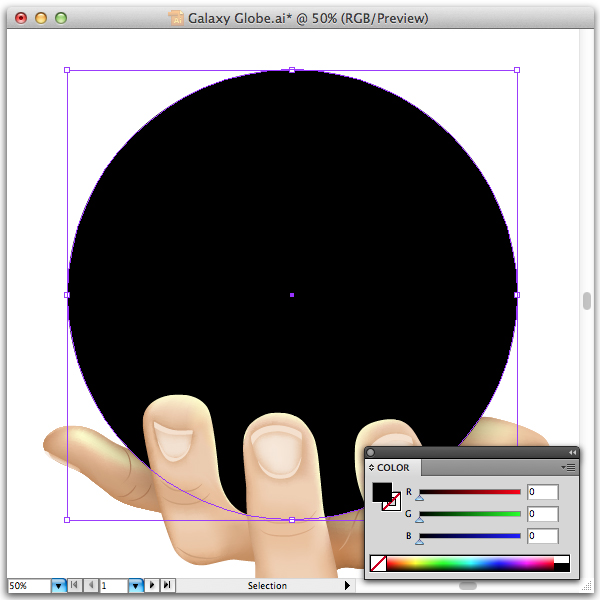This screenshot has height=600, width=600.
Task: Click the top-center bounding box handle
Action: coord(292,70)
